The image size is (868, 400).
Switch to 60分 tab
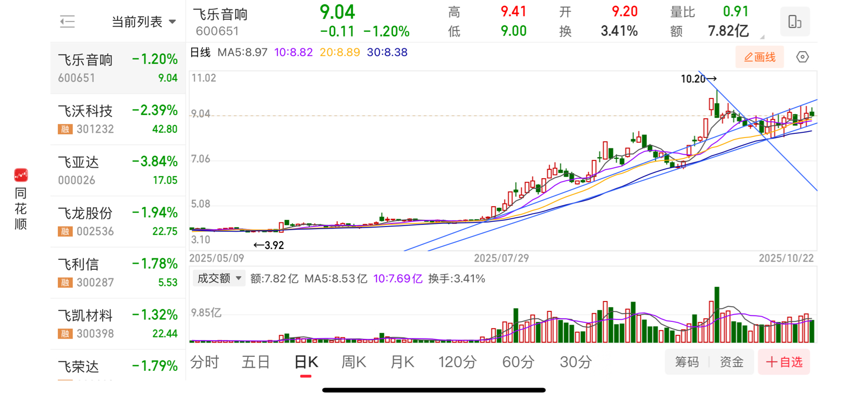518,362
